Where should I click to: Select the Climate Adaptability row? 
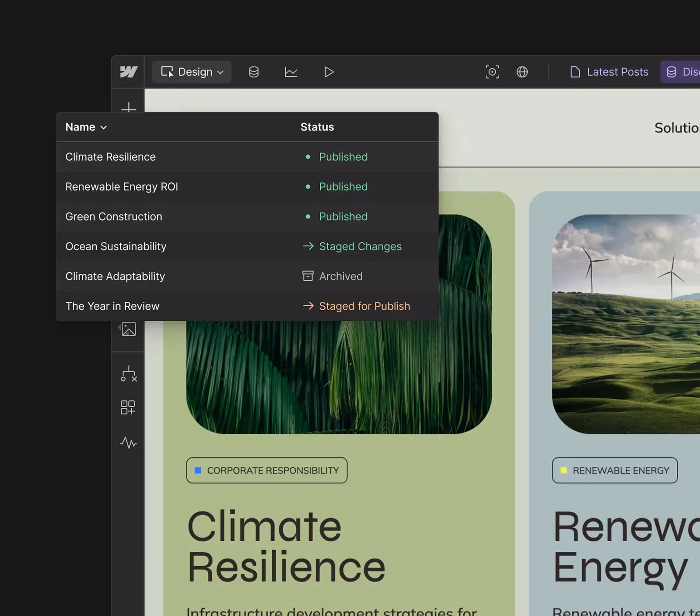(247, 276)
